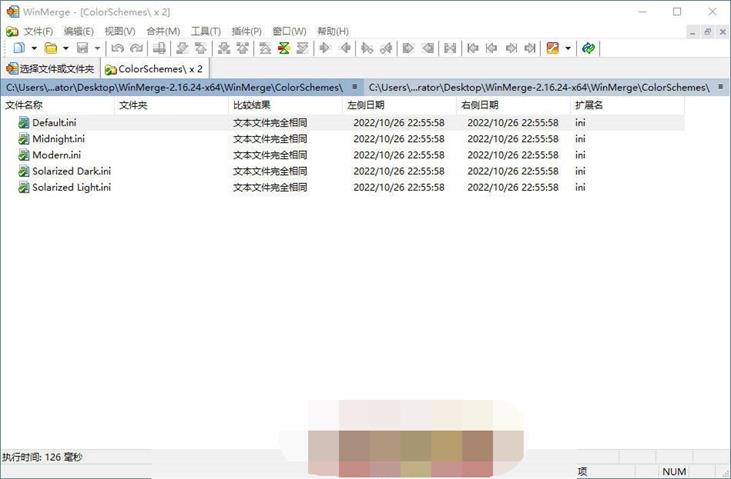The height and width of the screenshot is (479, 731).
Task: Open the dropdown arrow beside Options icon
Action: coord(568,48)
